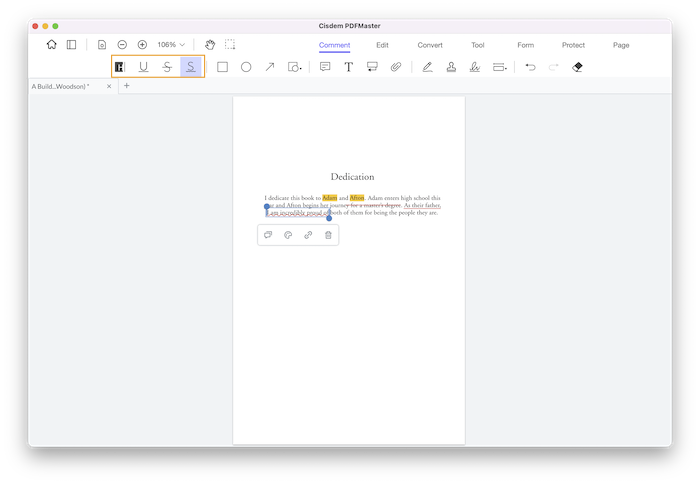
Task: Switch to the Edit tab
Action: click(382, 45)
